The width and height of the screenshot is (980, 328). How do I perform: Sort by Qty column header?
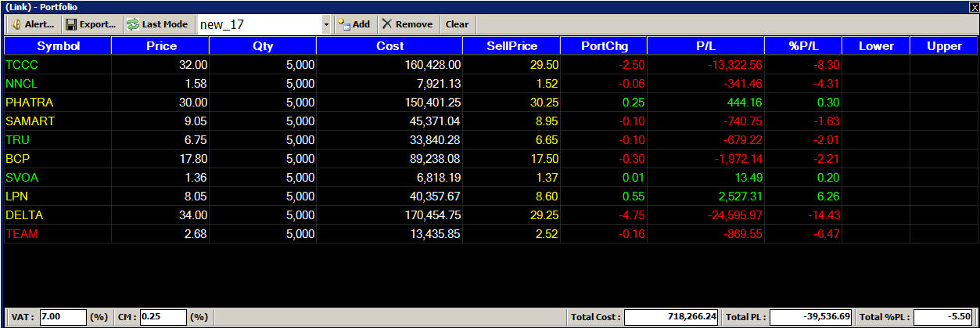pyautogui.click(x=263, y=45)
